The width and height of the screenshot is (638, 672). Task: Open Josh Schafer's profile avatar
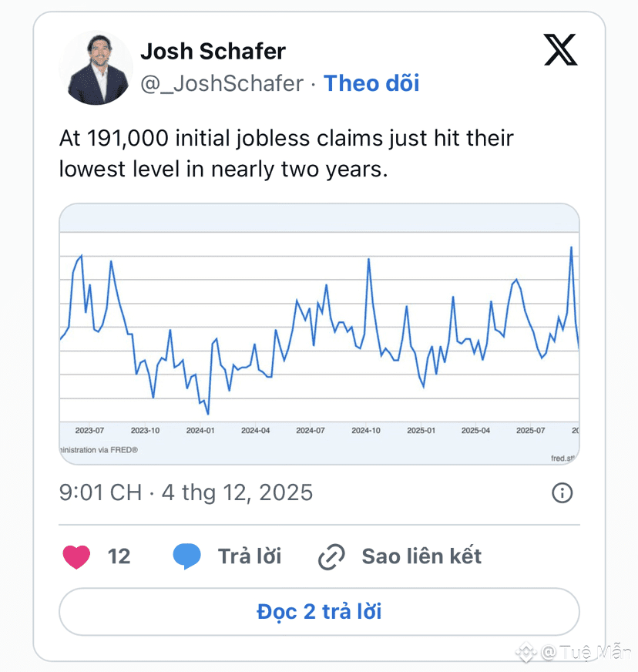pos(96,68)
